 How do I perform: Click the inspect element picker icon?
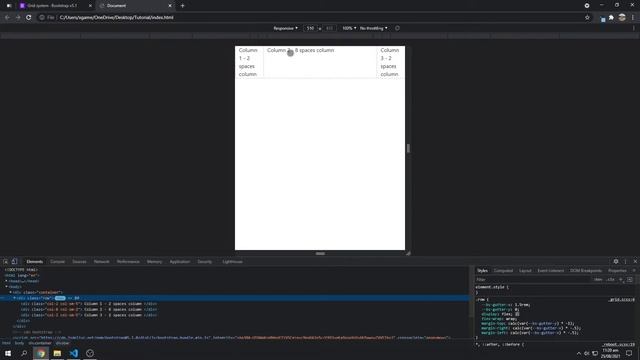[x=6, y=262]
